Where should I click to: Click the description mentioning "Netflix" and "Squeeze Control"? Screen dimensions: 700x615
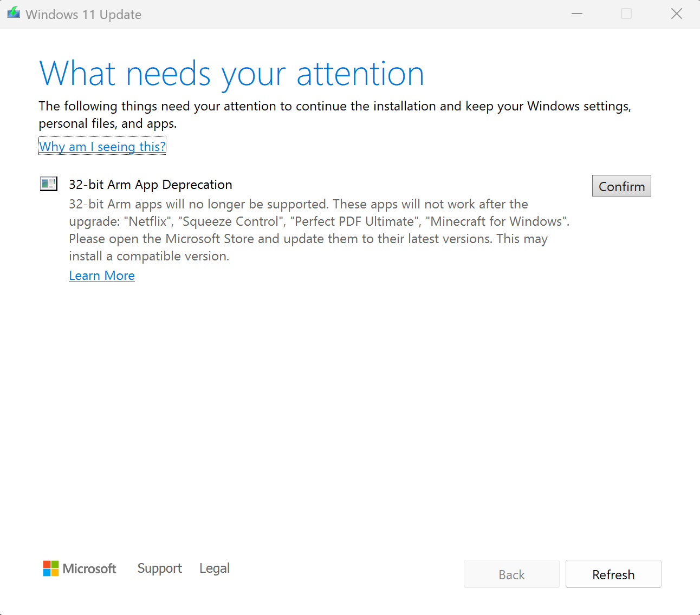(320, 230)
